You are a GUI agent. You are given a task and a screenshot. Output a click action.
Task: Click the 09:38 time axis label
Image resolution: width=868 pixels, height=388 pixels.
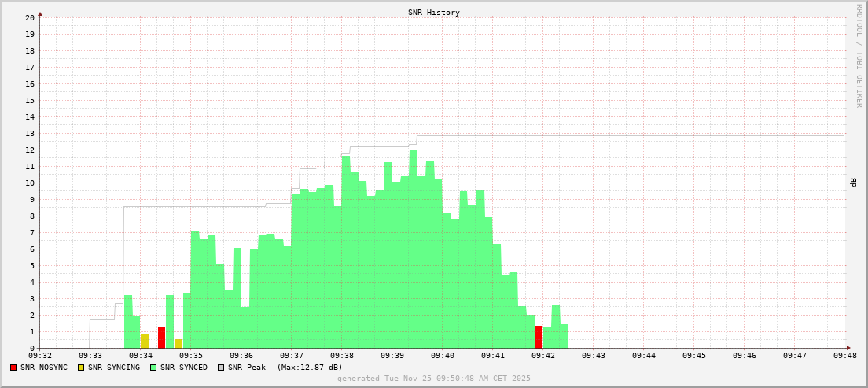pos(342,356)
